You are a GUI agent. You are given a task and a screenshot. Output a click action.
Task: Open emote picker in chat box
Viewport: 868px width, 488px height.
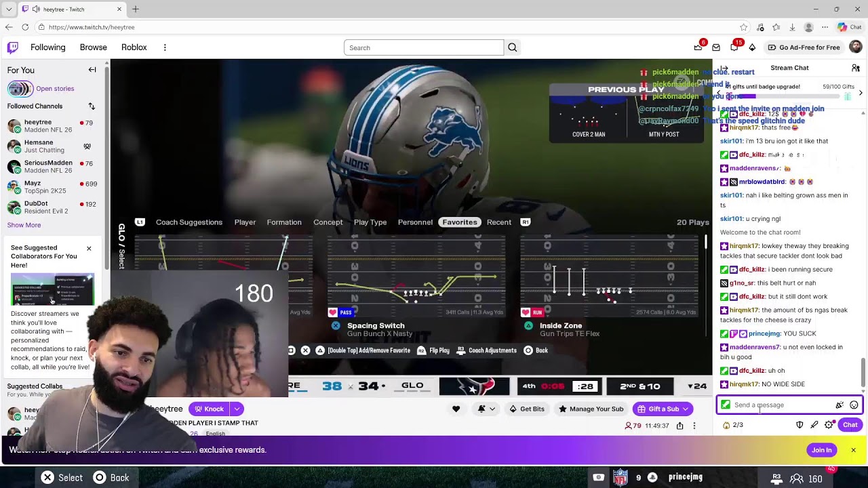click(854, 405)
